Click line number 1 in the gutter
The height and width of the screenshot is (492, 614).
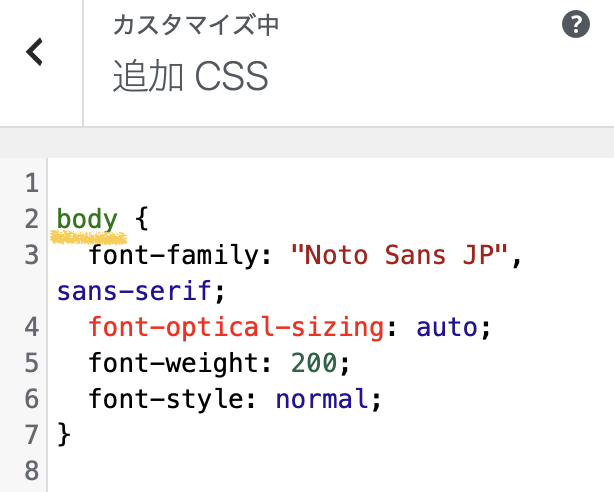[30, 183]
